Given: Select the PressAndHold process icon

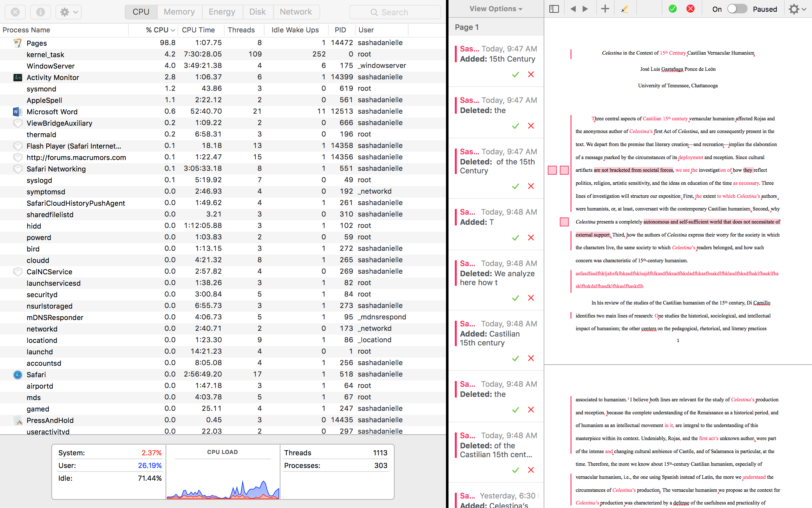Looking at the screenshot, I should (x=17, y=420).
